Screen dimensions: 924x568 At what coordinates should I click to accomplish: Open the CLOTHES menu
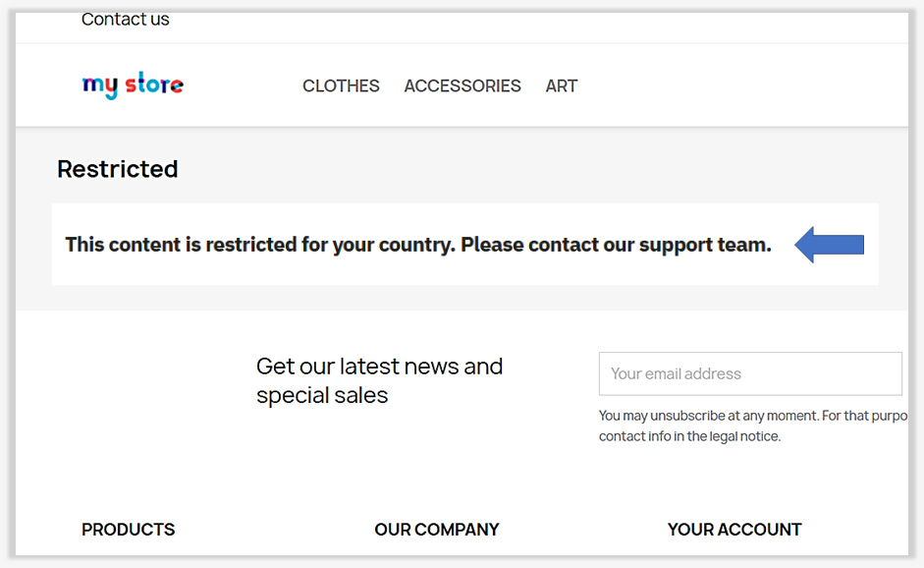click(x=341, y=86)
